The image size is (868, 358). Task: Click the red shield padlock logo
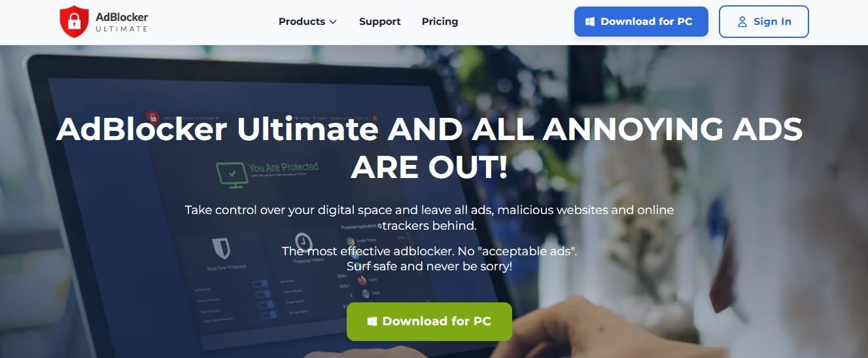click(x=73, y=22)
